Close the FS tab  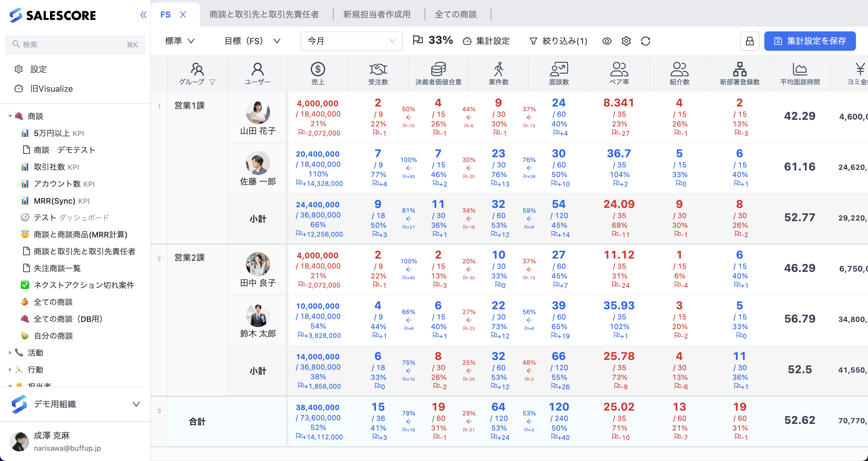(x=183, y=14)
